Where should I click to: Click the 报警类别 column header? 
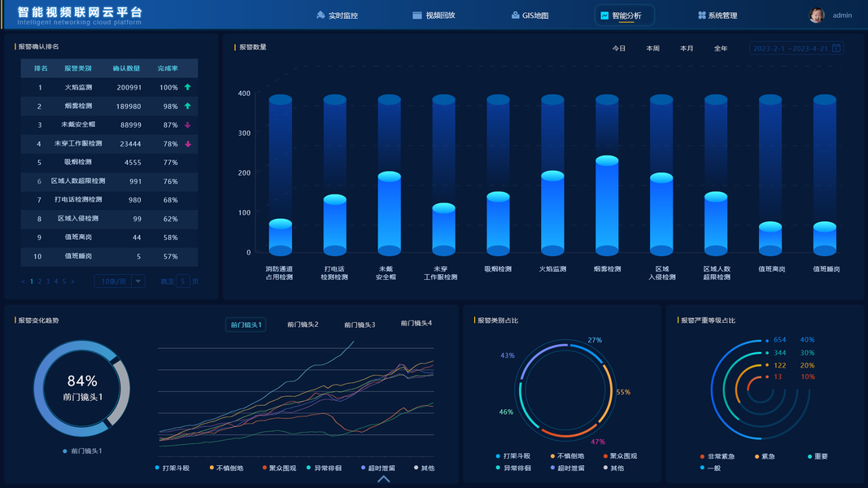click(78, 68)
